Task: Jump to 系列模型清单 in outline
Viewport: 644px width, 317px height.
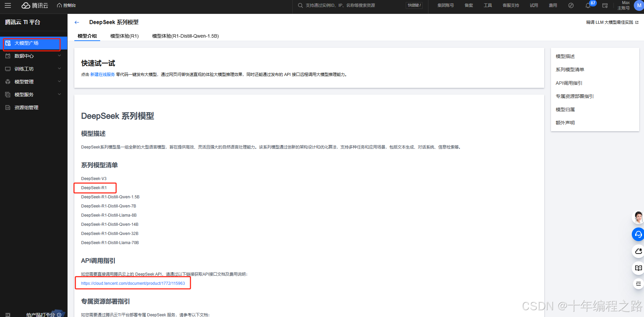Action: click(x=570, y=70)
